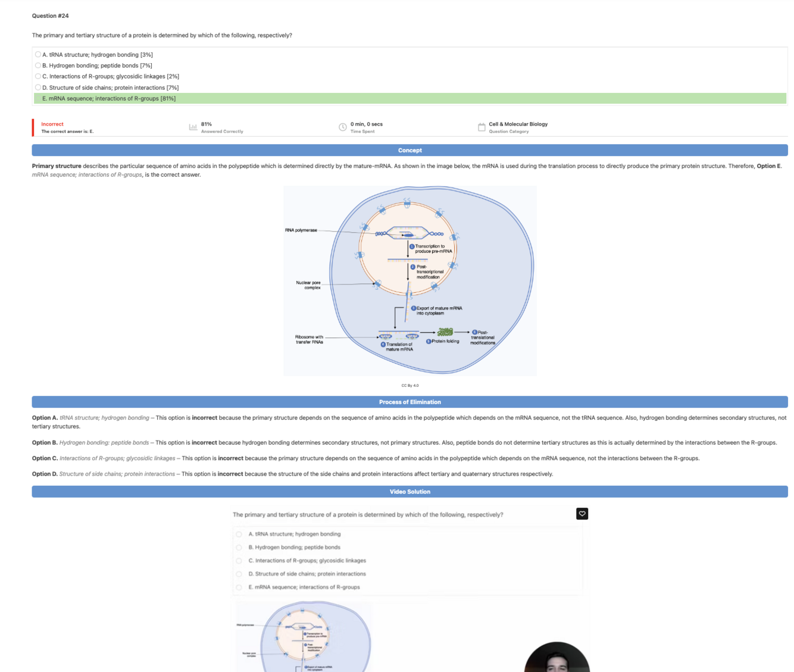Image resolution: width=794 pixels, height=672 pixels.
Task: Click the calendar icon beside Question Category
Action: [482, 127]
